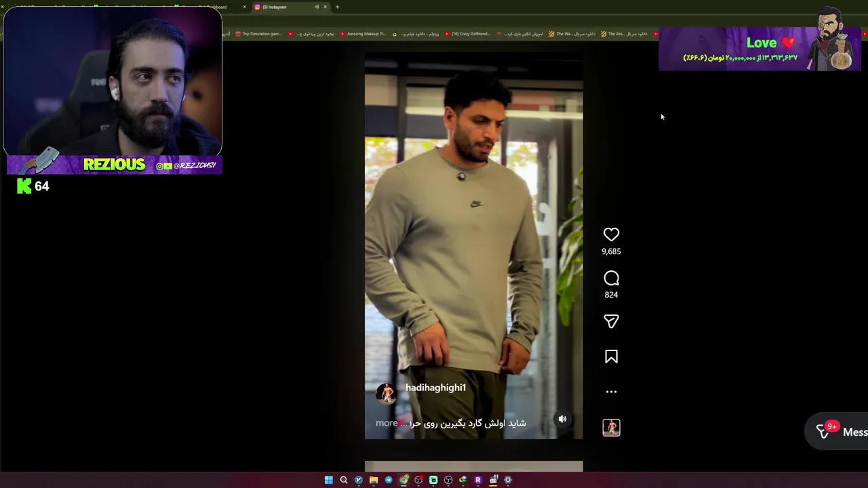This screenshot has height=488, width=868.
Task: Open 'Top Simulation gam...' bookmark
Action: (258, 34)
